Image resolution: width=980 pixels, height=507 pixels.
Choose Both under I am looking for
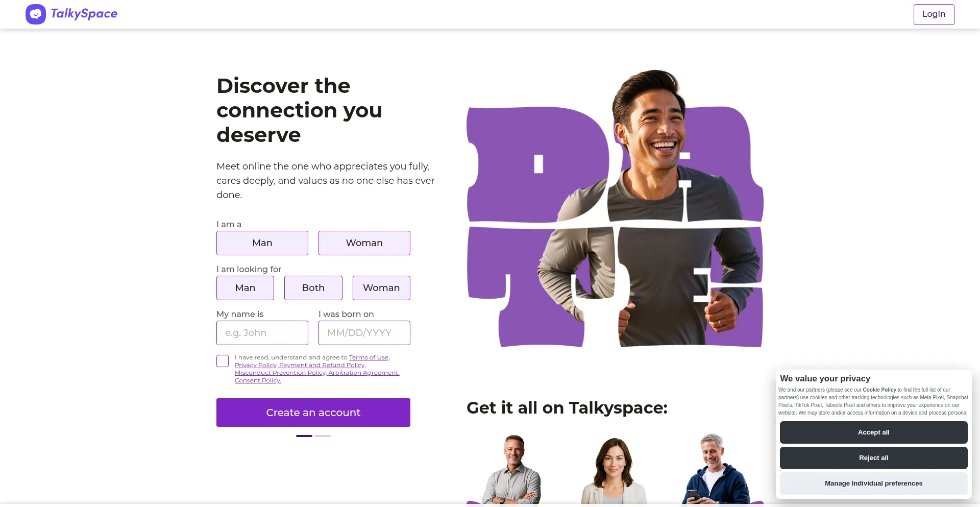pyautogui.click(x=313, y=288)
